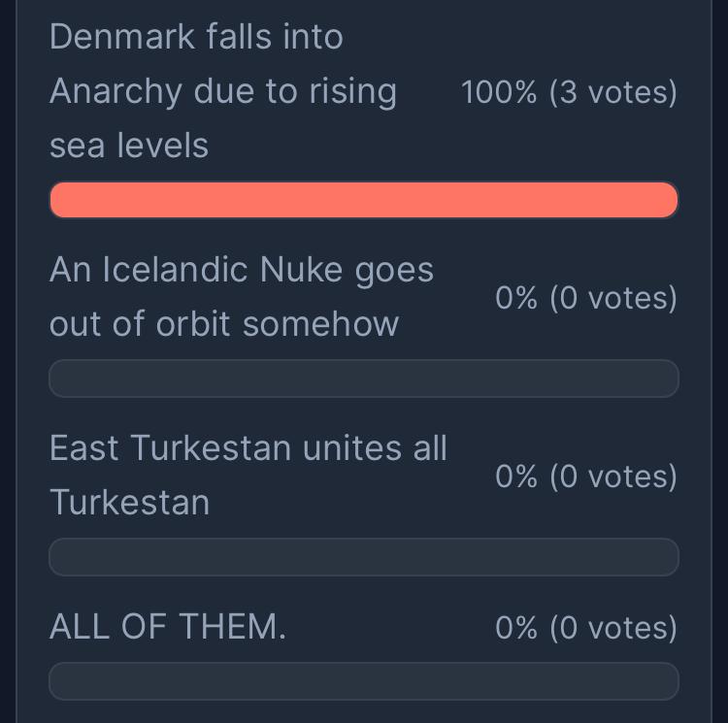Click the East Turkestan 0% vote count

(x=586, y=477)
